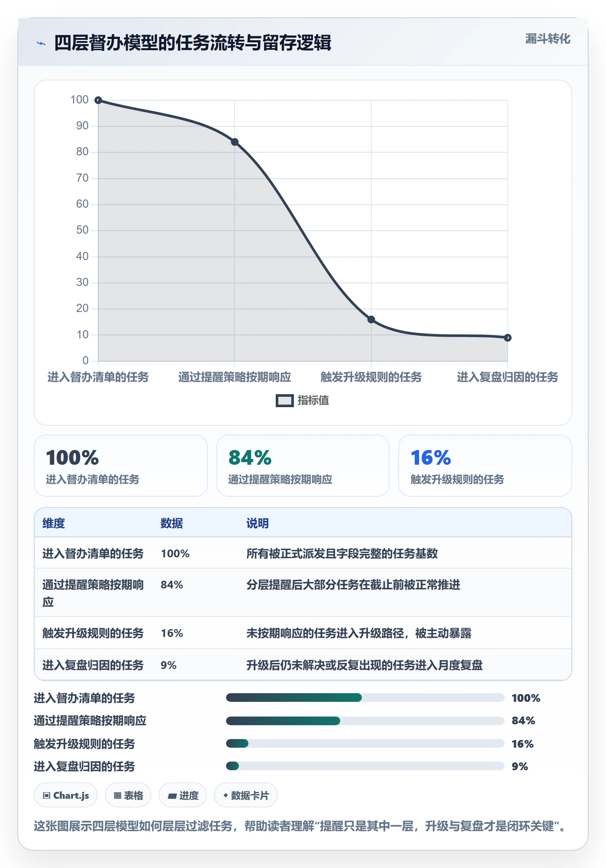Click the 升级后仍未解决或反复出现 description cell

364,665
